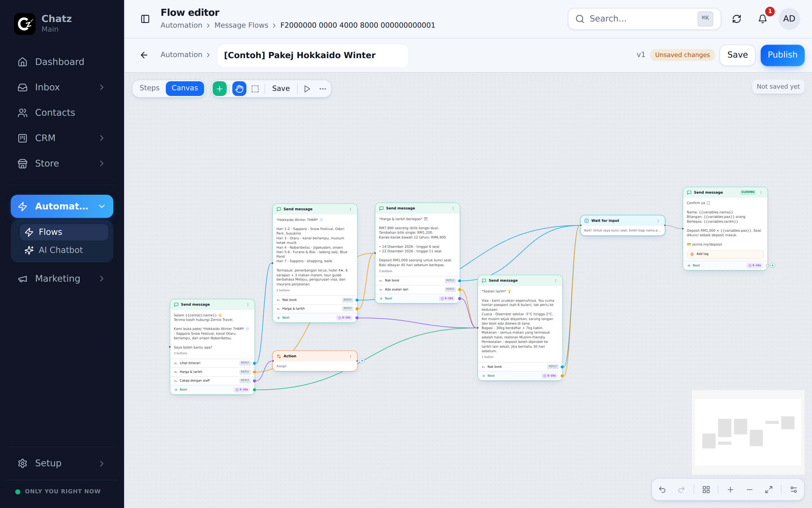Auto-arrange nodes with grid icon
Viewport: 812px width, 508px height.
coord(706,490)
